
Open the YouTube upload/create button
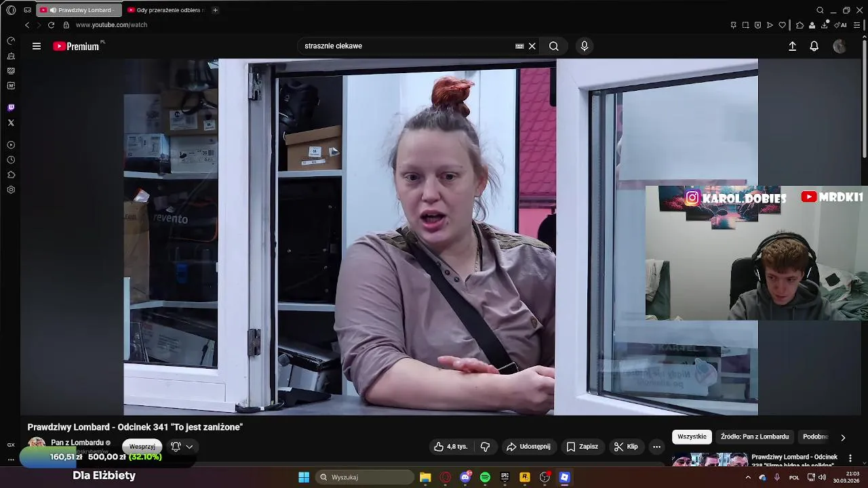tap(792, 46)
